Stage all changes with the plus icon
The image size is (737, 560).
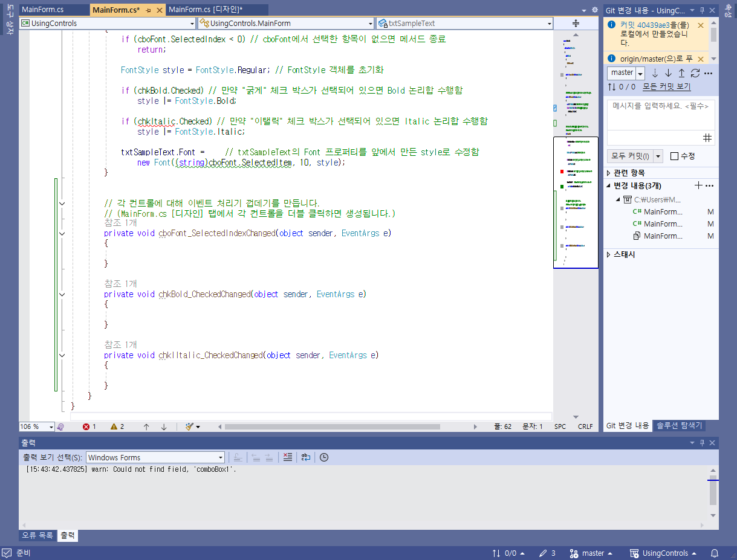[x=699, y=185]
